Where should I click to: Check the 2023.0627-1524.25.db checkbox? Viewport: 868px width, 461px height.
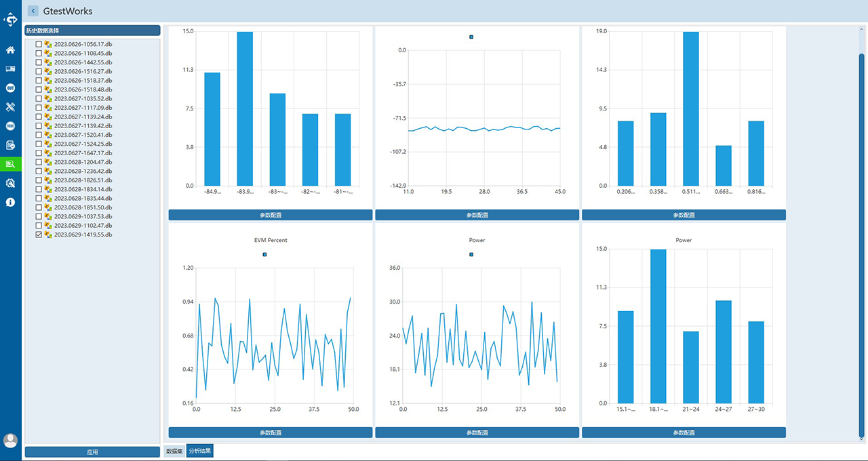coord(39,144)
